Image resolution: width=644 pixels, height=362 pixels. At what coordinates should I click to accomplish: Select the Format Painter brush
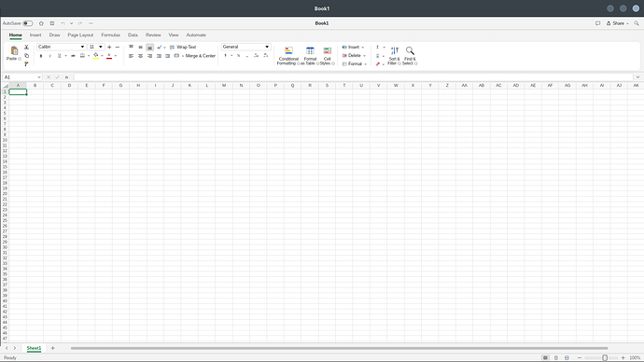point(27,64)
